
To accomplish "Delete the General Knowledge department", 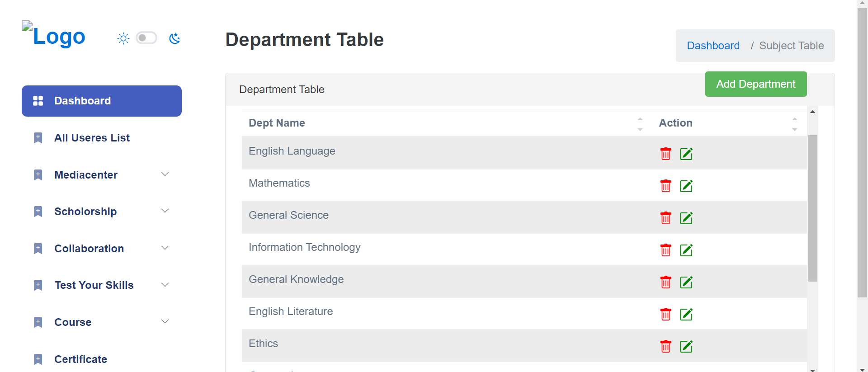I will (665, 282).
